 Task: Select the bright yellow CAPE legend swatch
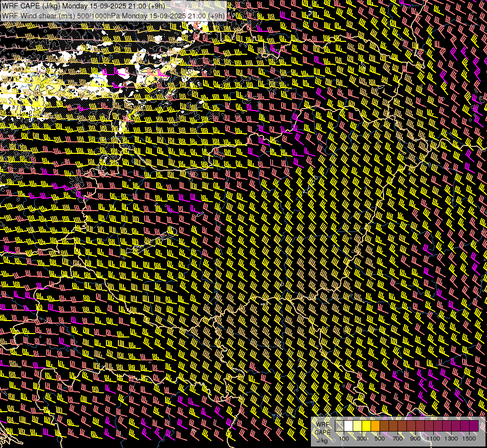pyautogui.click(x=367, y=426)
